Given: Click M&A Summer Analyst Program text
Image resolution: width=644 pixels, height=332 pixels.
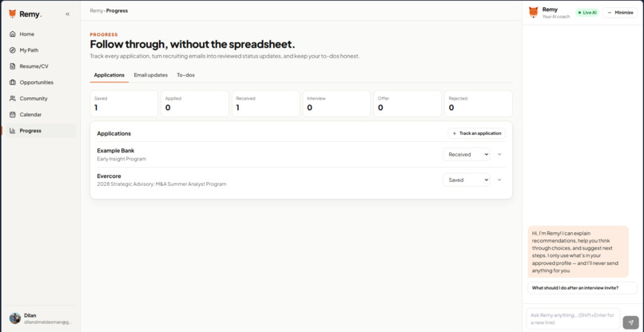Looking at the screenshot, I should click(x=191, y=184).
